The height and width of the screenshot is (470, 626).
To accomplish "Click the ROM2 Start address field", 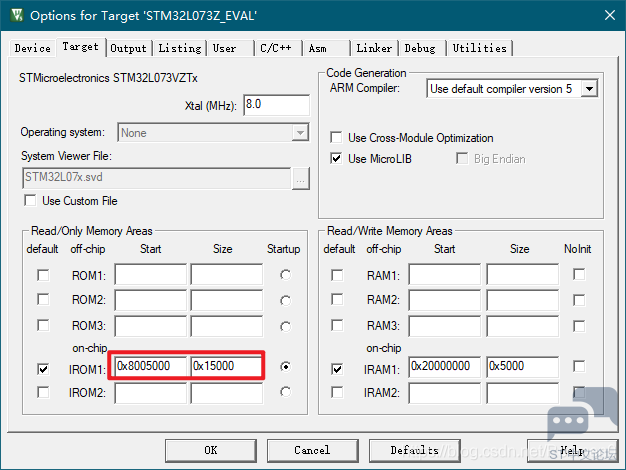I will point(151,300).
